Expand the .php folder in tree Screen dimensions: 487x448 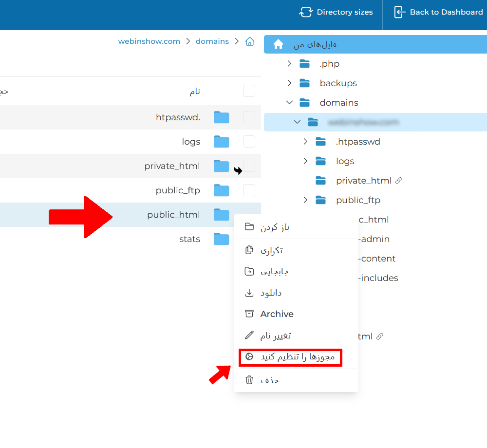(289, 64)
